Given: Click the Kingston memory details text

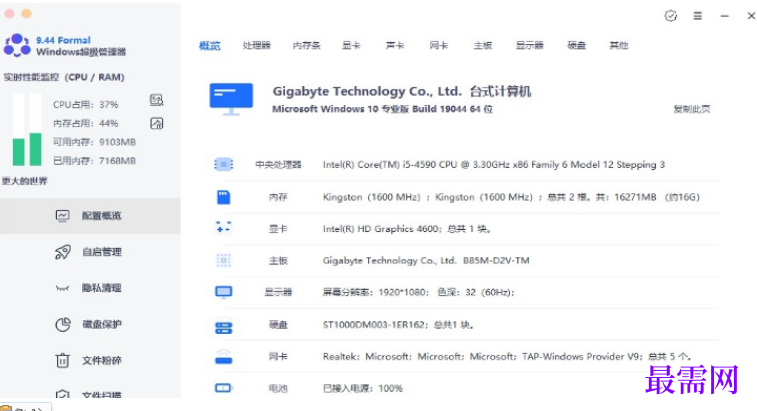Looking at the screenshot, I should (x=511, y=197).
